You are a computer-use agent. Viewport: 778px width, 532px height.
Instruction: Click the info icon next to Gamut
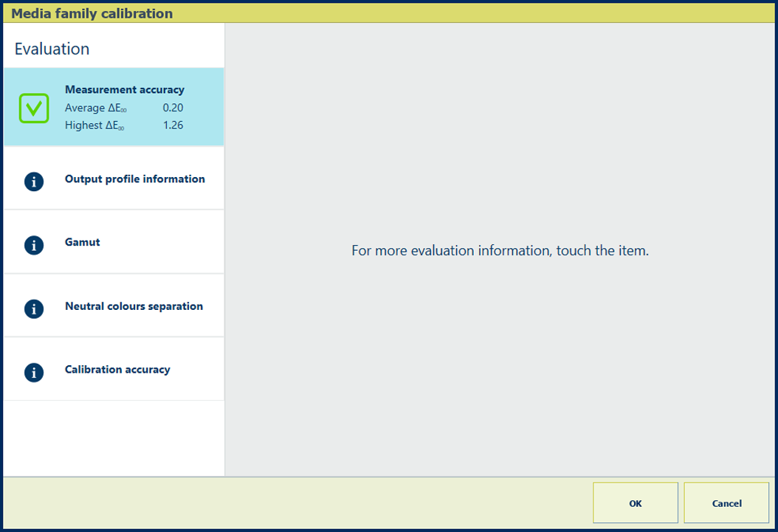coord(34,245)
